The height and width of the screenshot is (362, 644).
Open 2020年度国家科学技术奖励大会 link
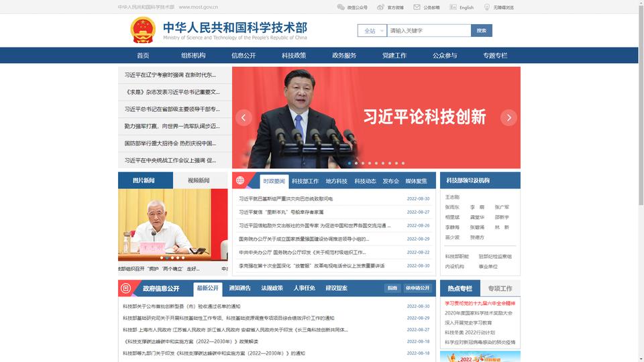(x=478, y=313)
